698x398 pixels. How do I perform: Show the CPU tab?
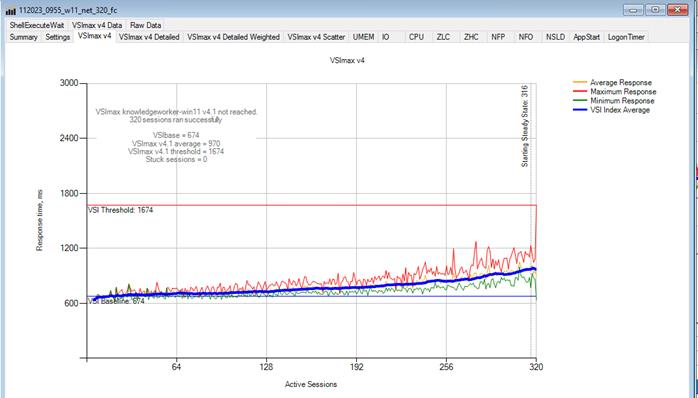[x=416, y=37]
